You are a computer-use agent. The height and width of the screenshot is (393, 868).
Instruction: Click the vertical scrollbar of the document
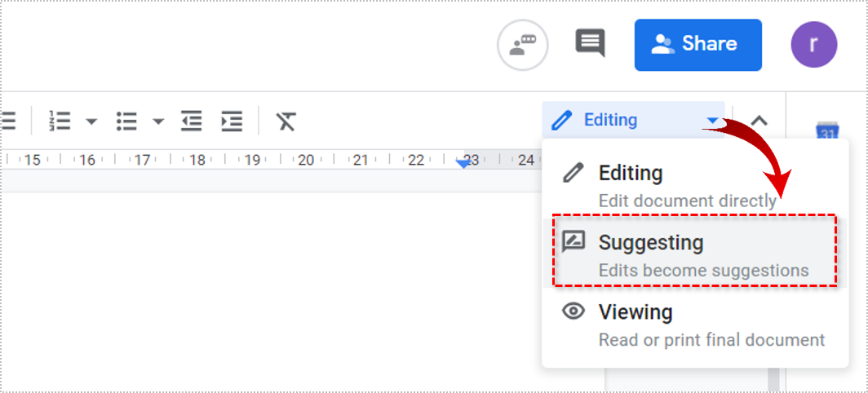click(x=773, y=379)
